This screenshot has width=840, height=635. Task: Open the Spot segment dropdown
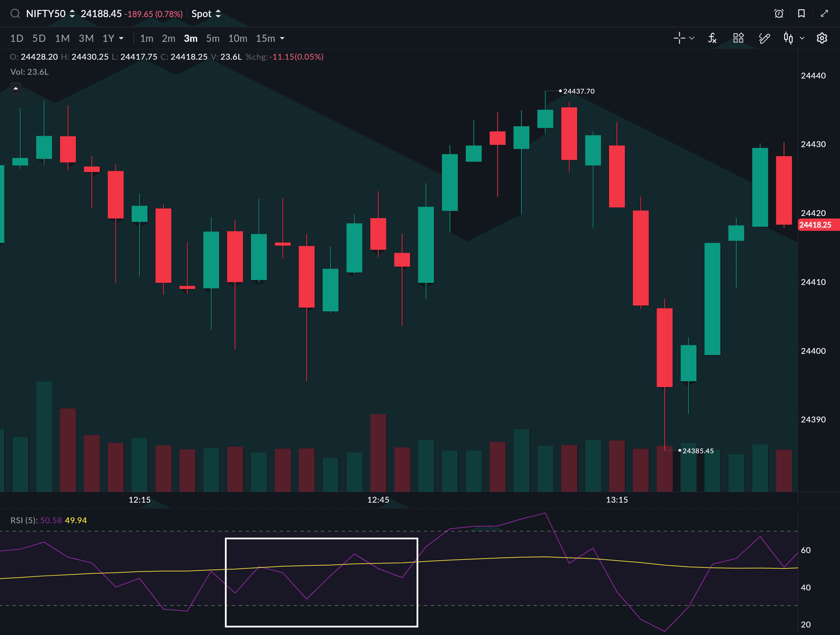206,14
